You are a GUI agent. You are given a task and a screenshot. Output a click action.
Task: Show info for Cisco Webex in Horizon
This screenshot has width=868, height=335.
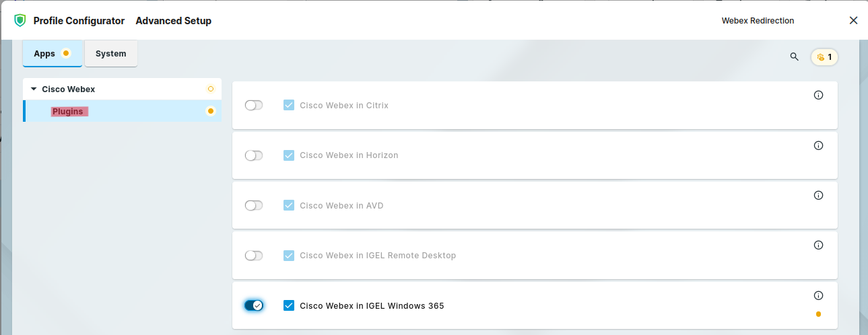coord(818,145)
